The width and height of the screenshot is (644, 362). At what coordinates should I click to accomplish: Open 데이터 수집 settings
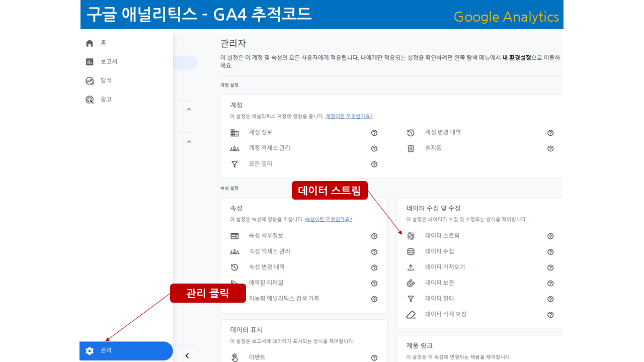coord(440,251)
